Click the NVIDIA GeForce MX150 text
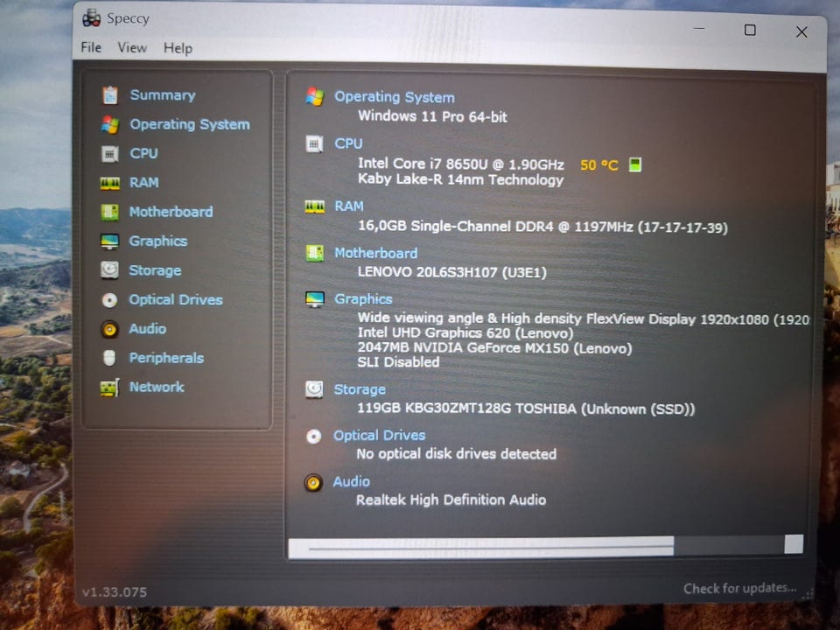Screen dimensions: 840x630 pyautogui.click(x=494, y=348)
